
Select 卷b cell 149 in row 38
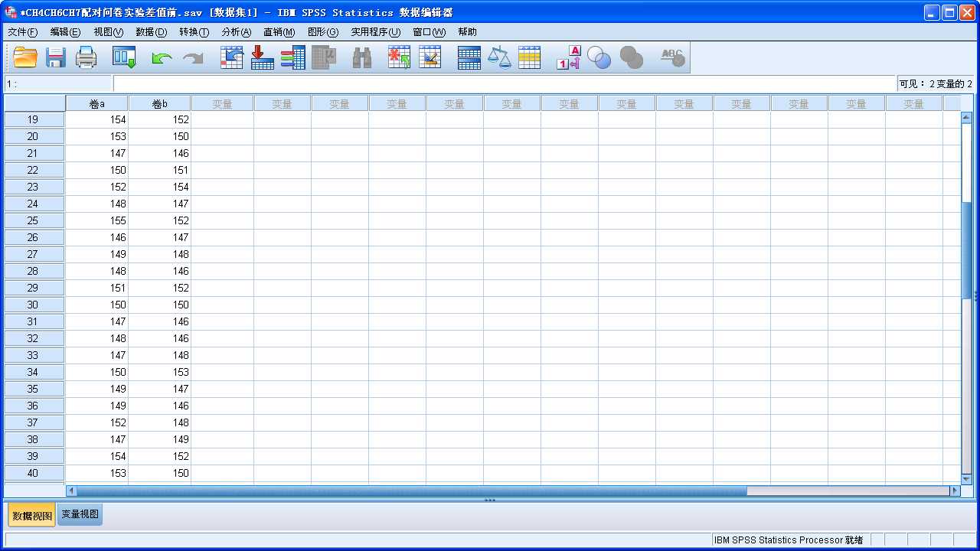[159, 439]
